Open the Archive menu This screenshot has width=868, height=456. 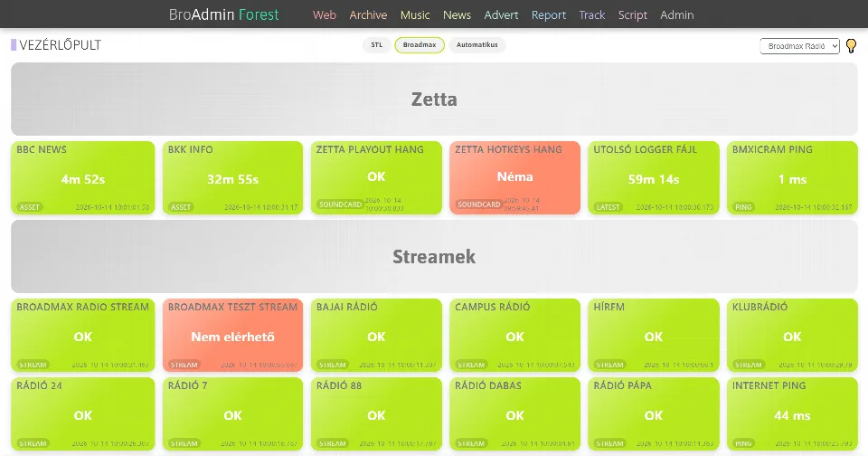(368, 15)
